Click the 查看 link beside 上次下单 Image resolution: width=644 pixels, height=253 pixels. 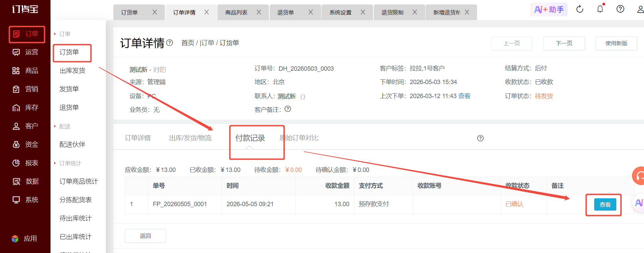pos(464,96)
